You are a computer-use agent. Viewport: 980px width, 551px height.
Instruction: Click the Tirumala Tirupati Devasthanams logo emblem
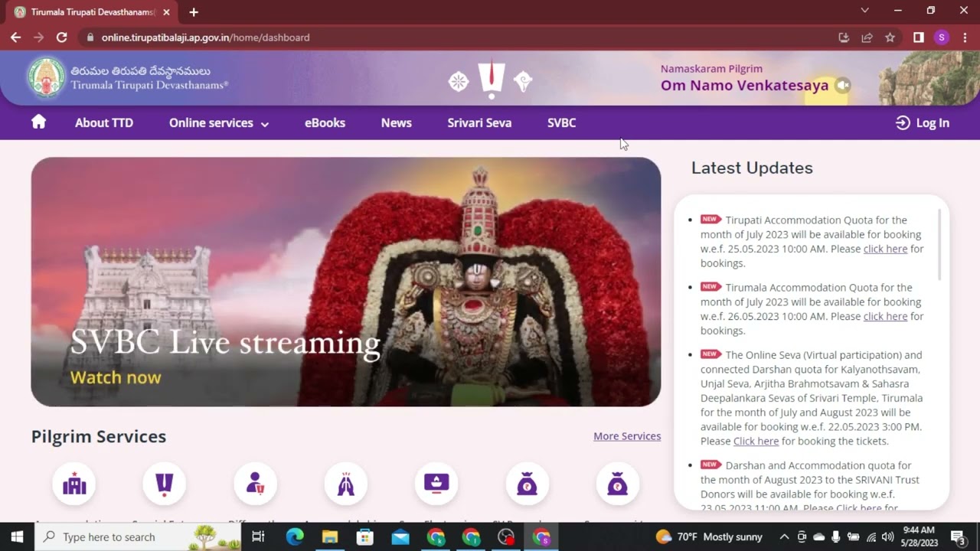47,78
